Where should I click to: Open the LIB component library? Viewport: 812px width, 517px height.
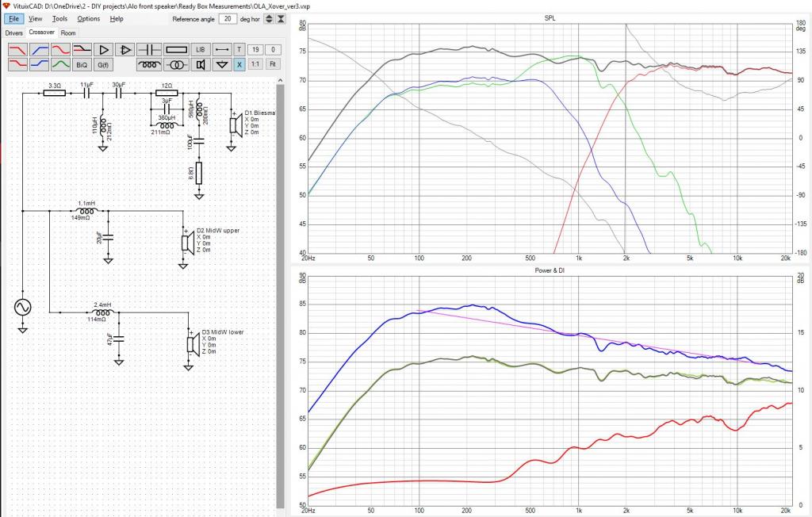click(201, 50)
